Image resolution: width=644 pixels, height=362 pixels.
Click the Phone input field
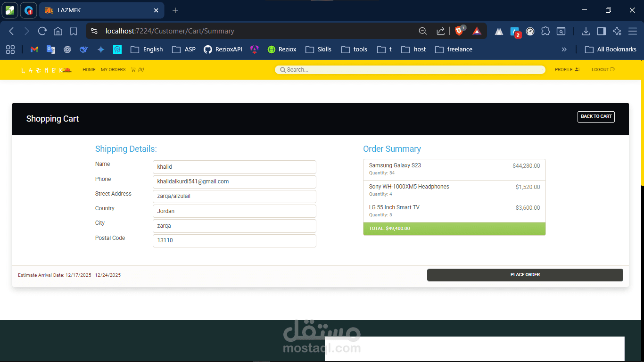(x=234, y=181)
